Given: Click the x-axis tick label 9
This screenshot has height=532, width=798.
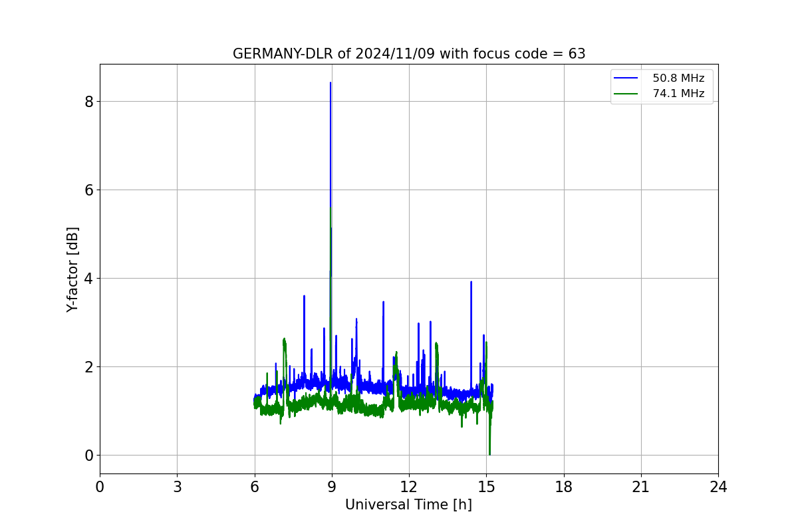Looking at the screenshot, I should tap(332, 487).
